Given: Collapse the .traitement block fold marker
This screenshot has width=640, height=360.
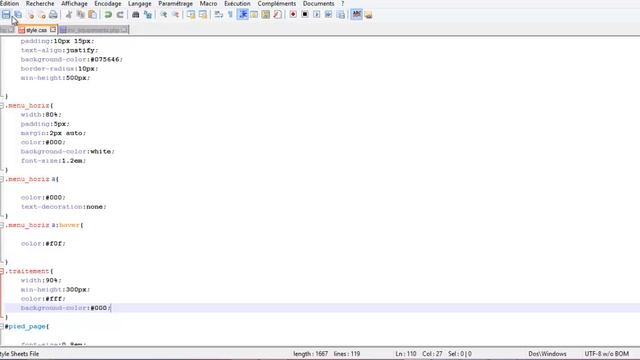Looking at the screenshot, I should [2, 271].
